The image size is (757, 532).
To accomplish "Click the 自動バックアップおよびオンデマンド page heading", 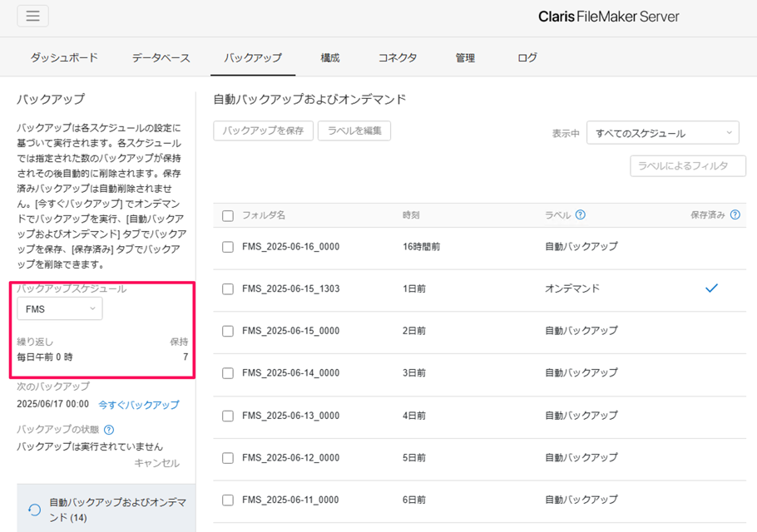I will (309, 100).
